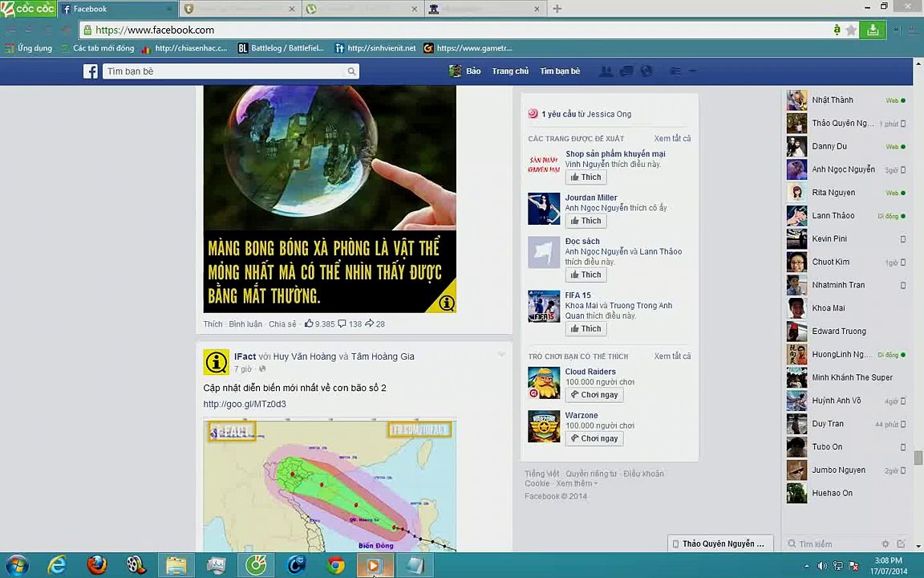Click Bảo profile name link

pyautogui.click(x=473, y=71)
